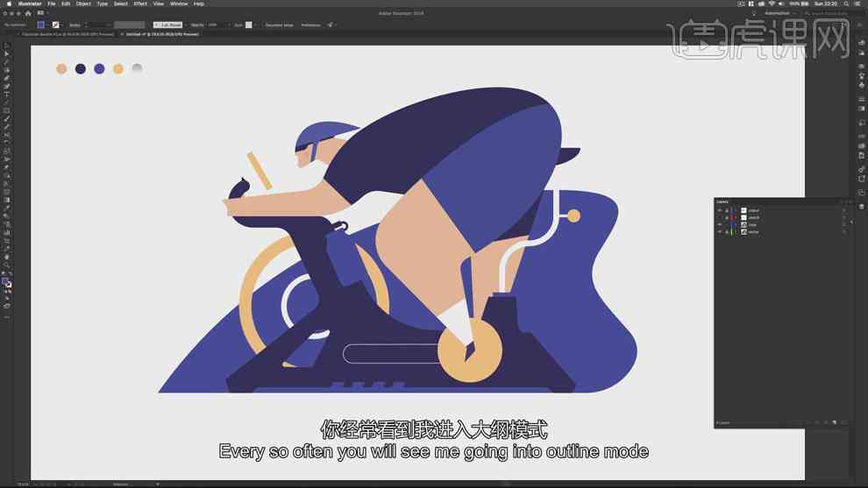
Task: Select the Direct Selection tool
Action: click(7, 53)
